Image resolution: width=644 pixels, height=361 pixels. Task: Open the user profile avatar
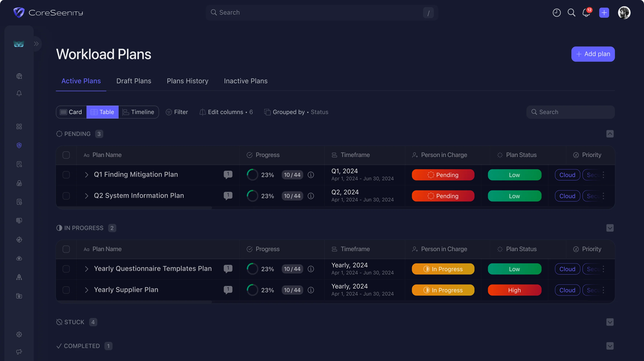624,13
